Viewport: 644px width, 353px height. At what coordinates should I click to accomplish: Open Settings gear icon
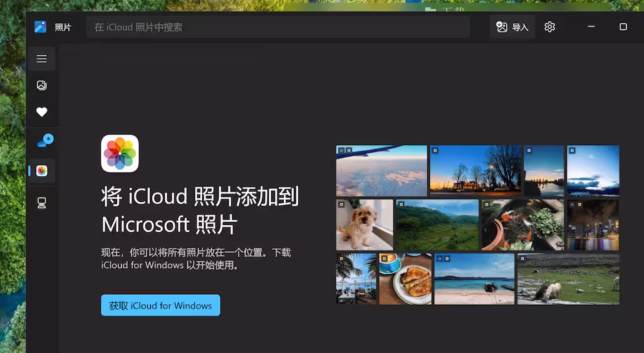coord(549,27)
